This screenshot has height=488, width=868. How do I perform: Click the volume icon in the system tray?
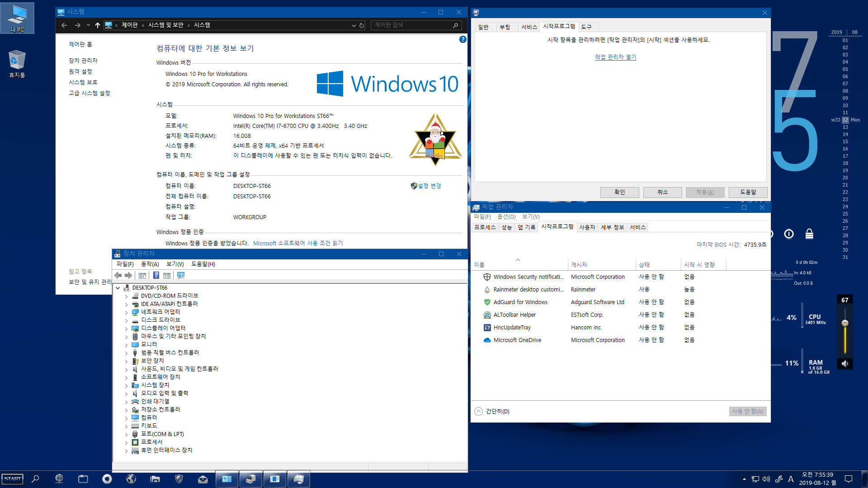pos(766,479)
